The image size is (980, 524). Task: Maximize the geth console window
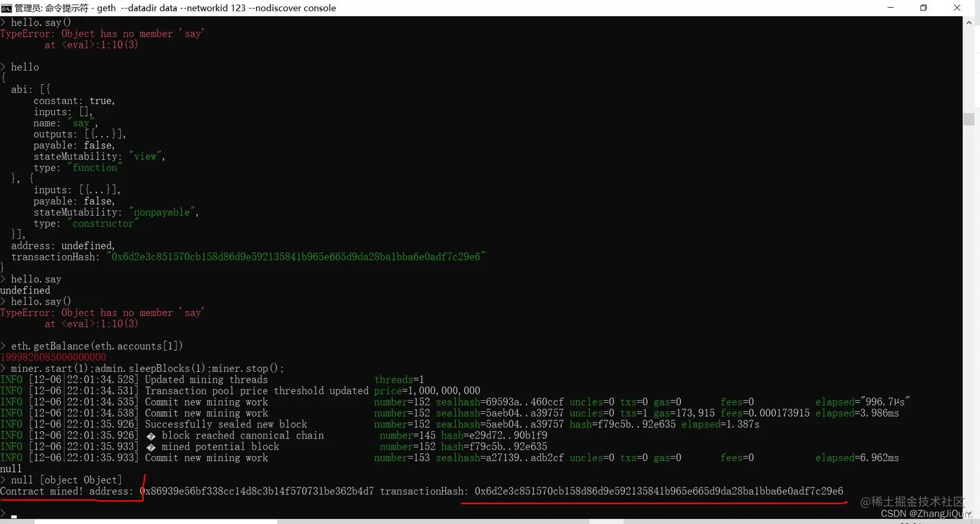pyautogui.click(x=923, y=8)
